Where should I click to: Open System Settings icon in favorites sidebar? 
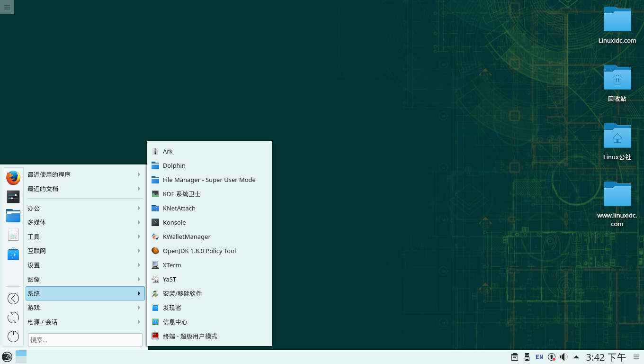click(x=13, y=197)
